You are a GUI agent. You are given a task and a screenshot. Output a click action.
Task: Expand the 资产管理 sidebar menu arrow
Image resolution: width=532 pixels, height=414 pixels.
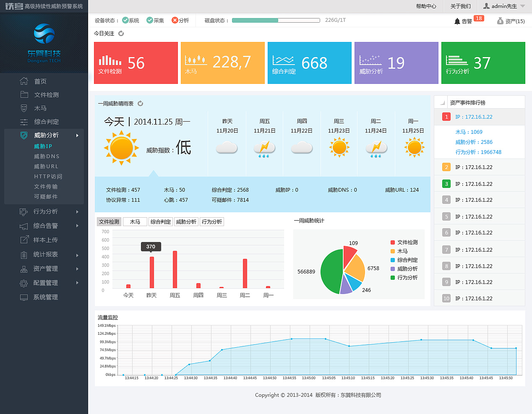click(77, 269)
